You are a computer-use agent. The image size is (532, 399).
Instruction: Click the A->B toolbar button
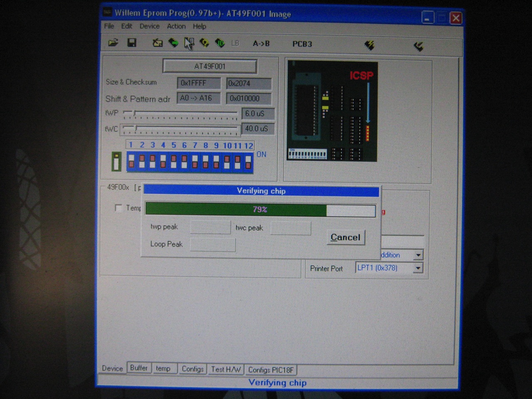click(x=261, y=43)
